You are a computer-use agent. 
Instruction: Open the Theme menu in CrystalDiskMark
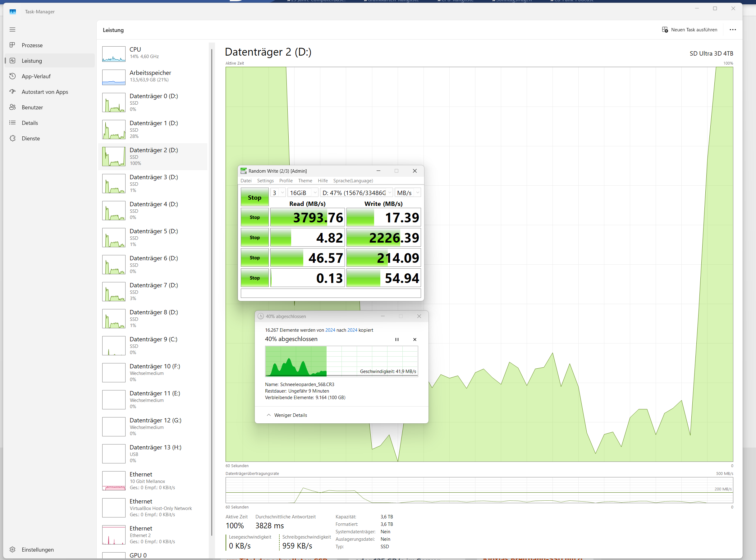(305, 181)
